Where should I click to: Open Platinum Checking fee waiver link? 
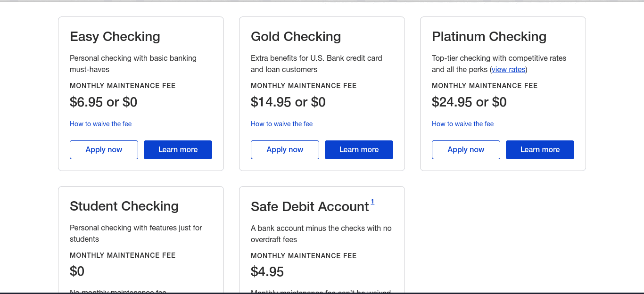click(462, 123)
